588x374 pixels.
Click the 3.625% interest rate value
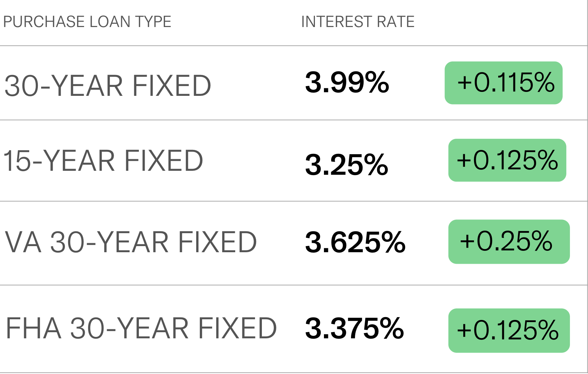[355, 242]
